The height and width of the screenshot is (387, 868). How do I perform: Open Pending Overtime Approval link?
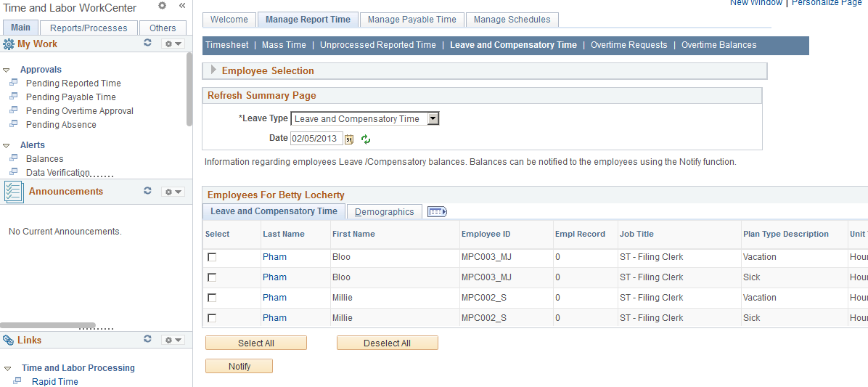[x=80, y=111]
